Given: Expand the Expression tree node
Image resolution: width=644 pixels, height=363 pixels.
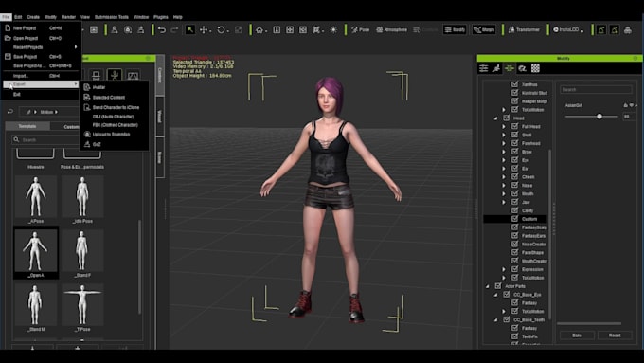Looking at the screenshot, I should tap(504, 269).
